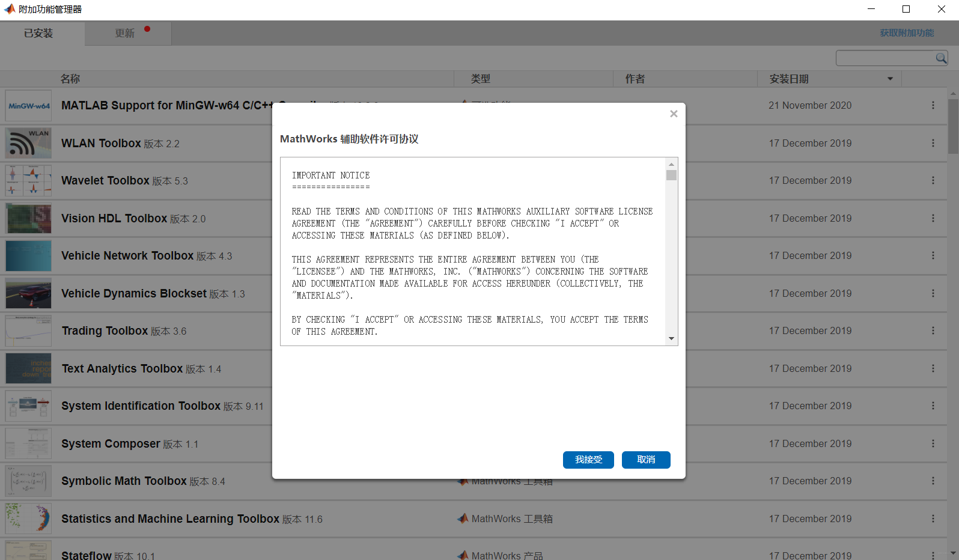Click the MATLAB icon in title bar

point(9,9)
